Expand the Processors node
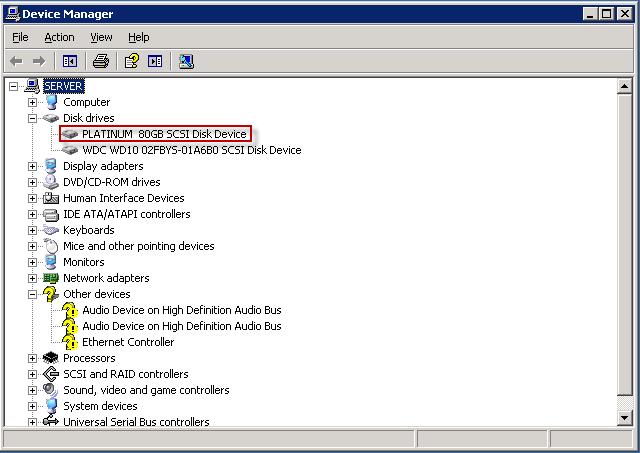 pos(33,358)
